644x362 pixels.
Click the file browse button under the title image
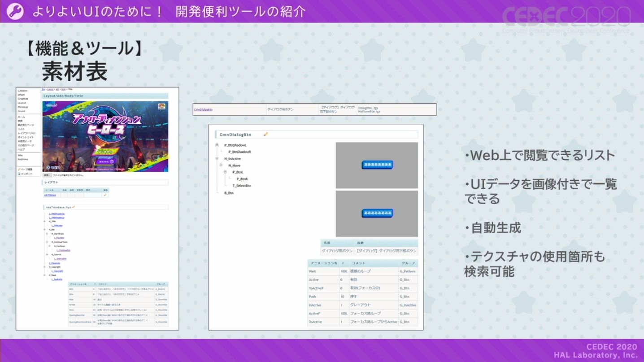point(47,175)
